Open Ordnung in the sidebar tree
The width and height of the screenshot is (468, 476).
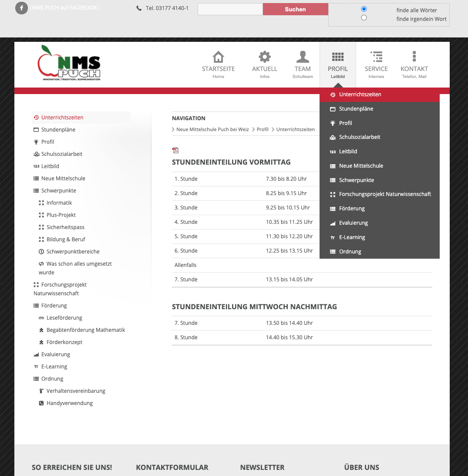coord(52,379)
